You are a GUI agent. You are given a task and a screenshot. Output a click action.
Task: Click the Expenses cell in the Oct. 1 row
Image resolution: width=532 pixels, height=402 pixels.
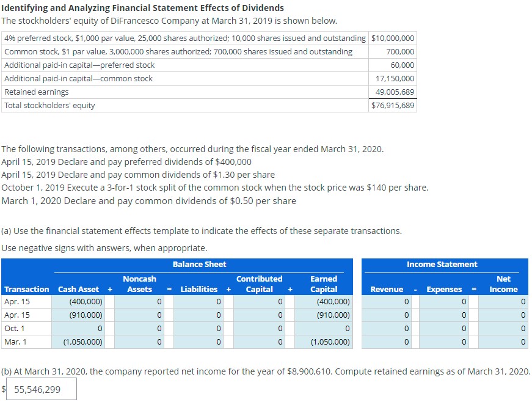tap(443, 329)
